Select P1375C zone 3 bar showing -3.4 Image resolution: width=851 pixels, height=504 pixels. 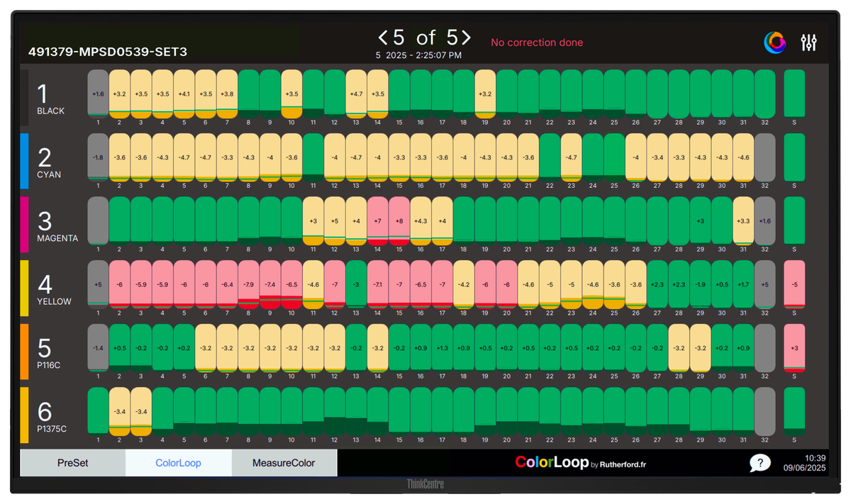(x=141, y=412)
